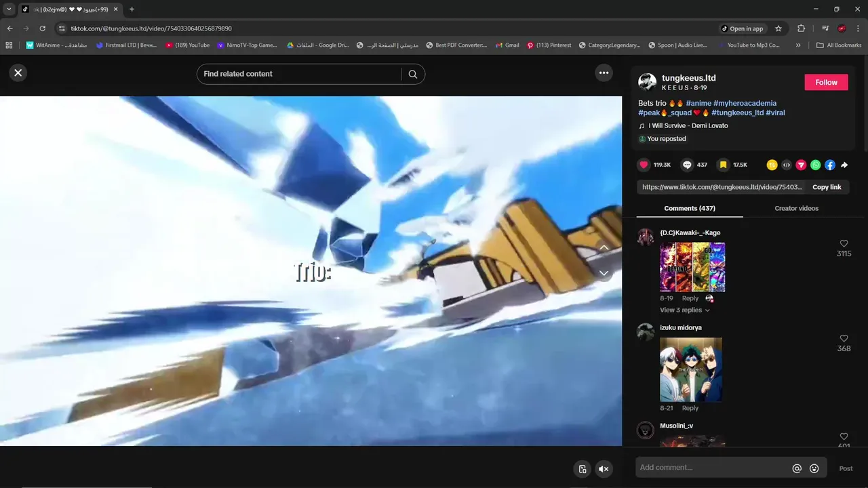This screenshot has width=868, height=488.
Task: Open #tungkeeus_ltd hashtag
Action: coord(737,113)
